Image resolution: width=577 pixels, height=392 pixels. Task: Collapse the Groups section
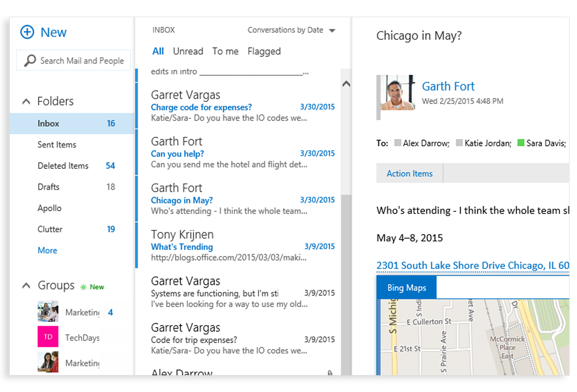pos(26,285)
